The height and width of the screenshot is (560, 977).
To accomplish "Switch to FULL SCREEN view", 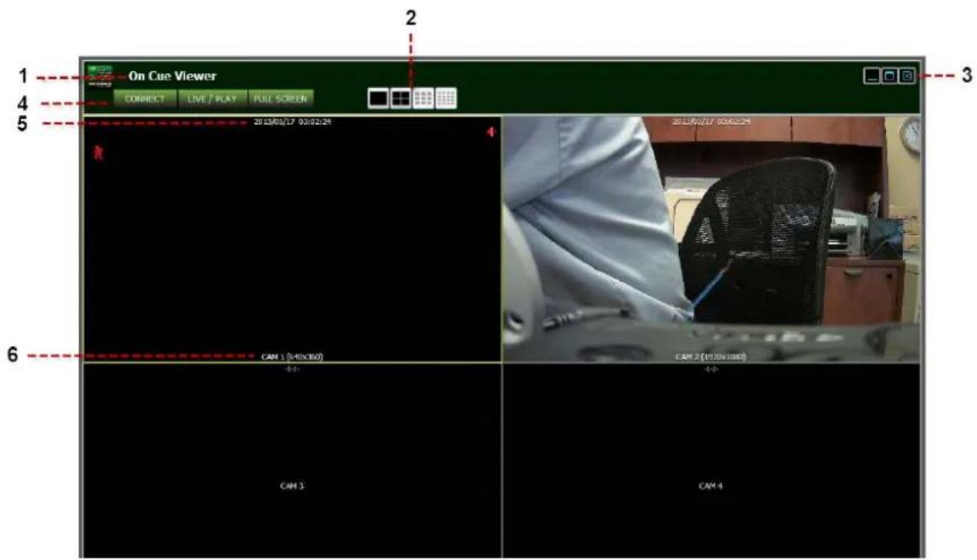I will 280,98.
